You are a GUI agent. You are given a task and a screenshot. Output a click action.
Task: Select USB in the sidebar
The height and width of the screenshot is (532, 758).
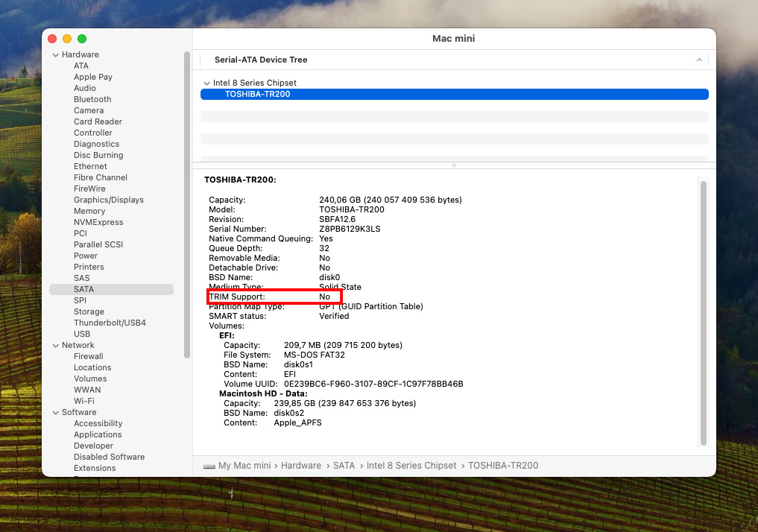coord(80,334)
